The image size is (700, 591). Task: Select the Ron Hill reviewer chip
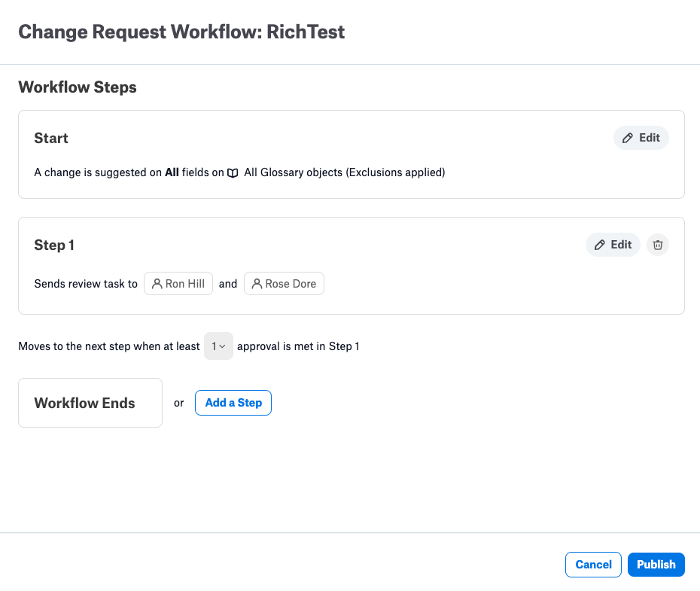click(x=178, y=283)
